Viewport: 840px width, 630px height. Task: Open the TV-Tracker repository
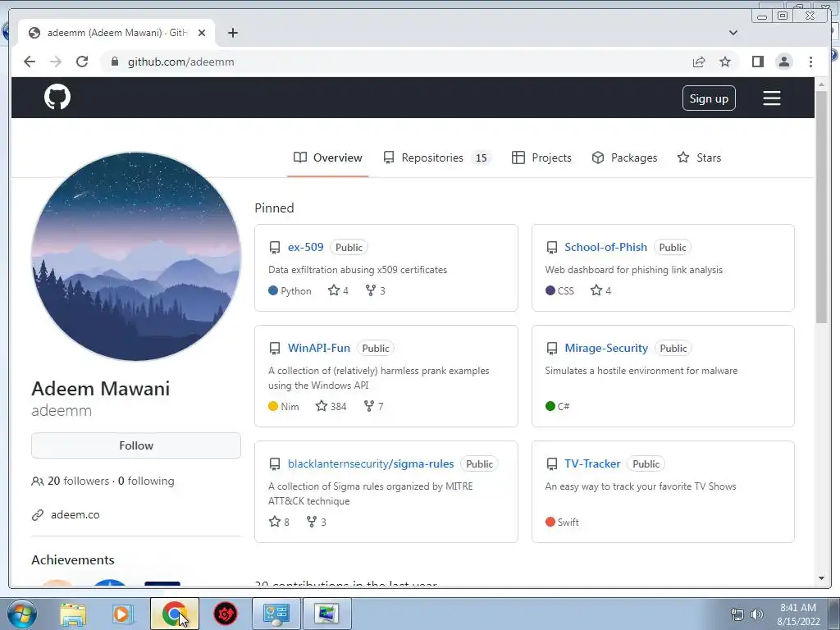(592, 464)
